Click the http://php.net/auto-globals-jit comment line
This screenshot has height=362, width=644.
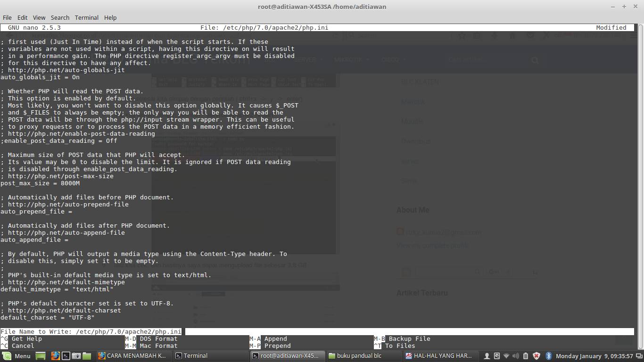[63, 70]
